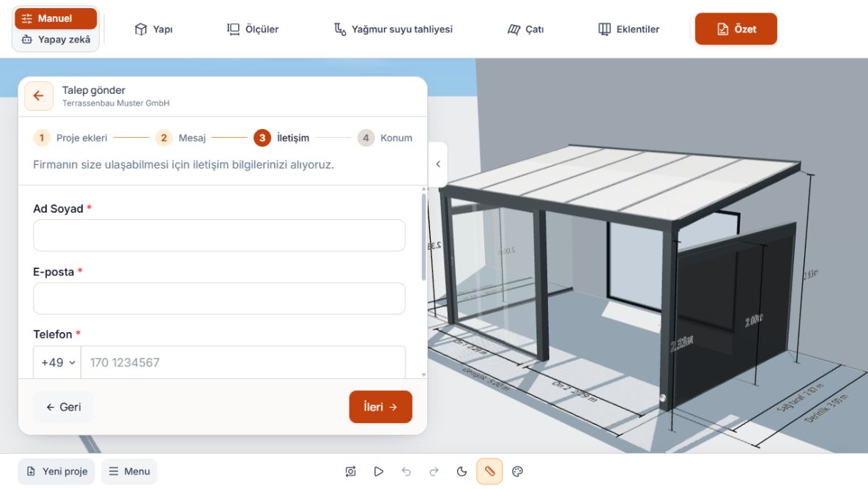Viewport: 868px width, 489px height.
Task: Open the Özet summary
Action: tap(735, 29)
